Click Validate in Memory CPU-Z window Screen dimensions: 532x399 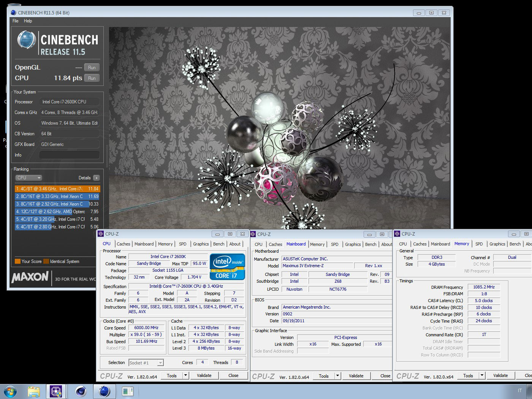(500, 376)
